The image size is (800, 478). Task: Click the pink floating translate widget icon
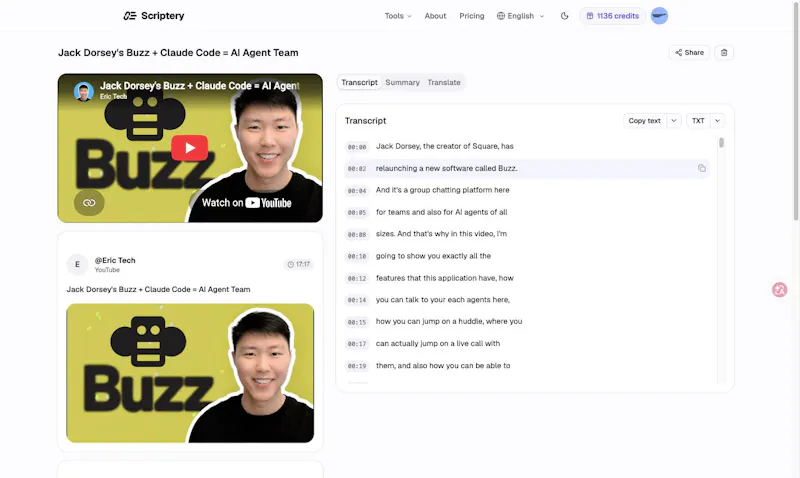[779, 290]
